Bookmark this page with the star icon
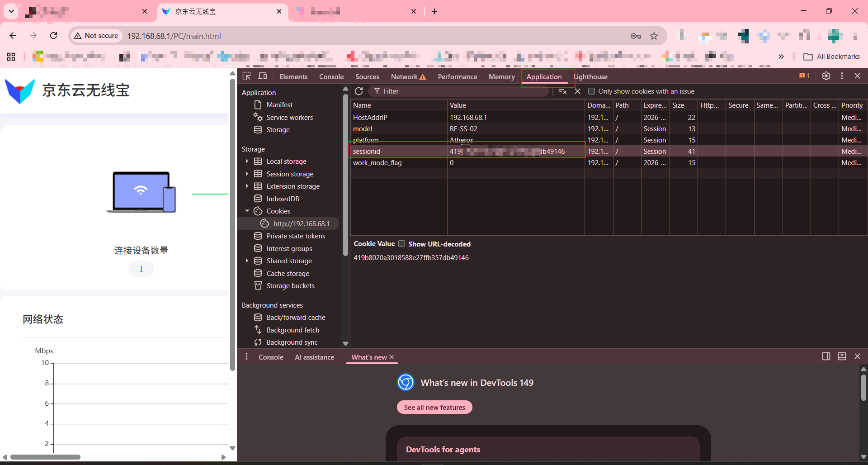868x465 pixels. (x=654, y=36)
